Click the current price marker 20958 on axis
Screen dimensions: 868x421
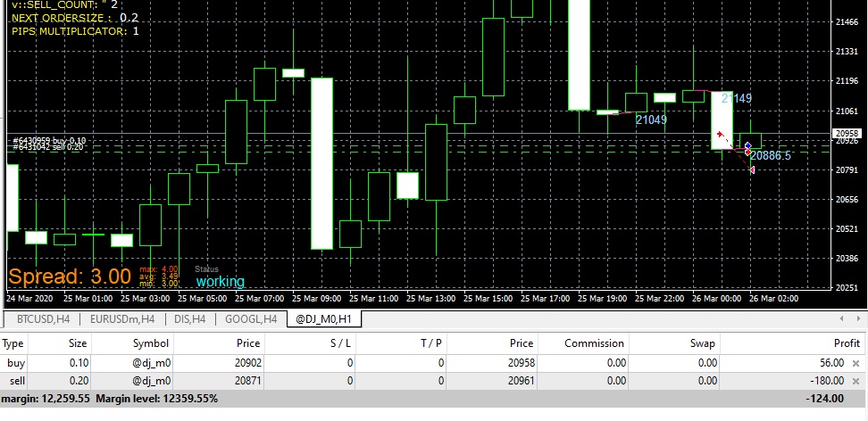click(847, 133)
